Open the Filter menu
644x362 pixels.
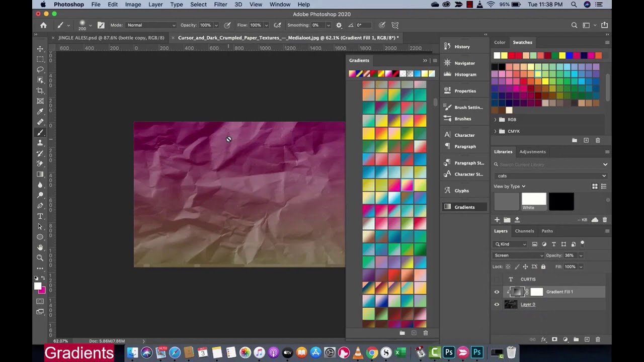coord(220,5)
